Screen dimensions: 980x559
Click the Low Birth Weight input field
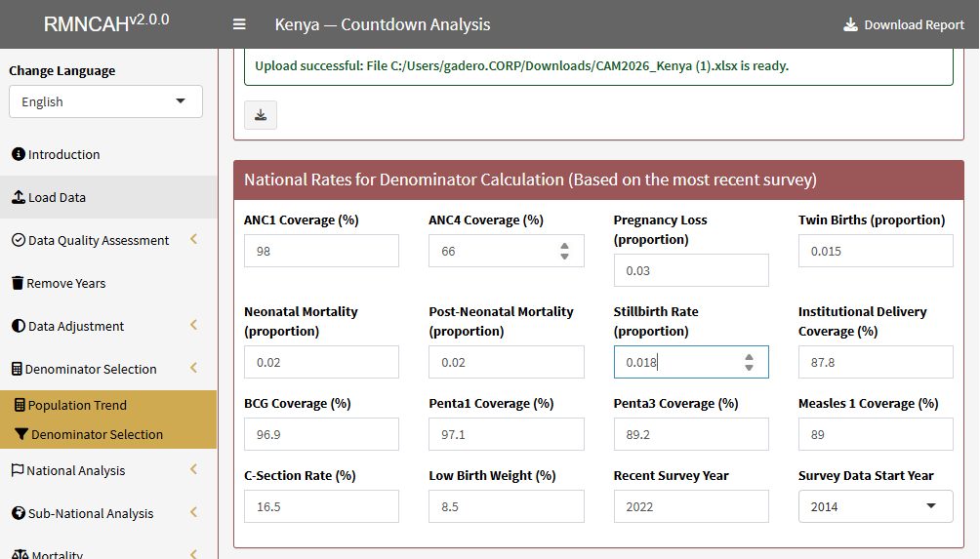tap(507, 506)
